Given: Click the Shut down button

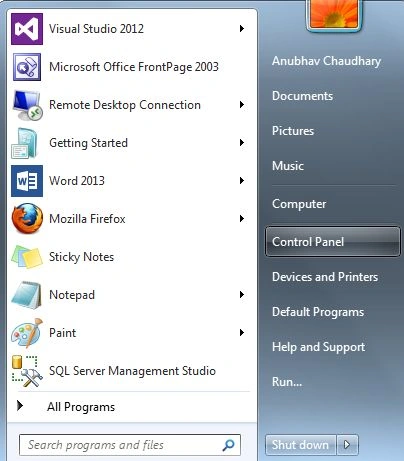Looking at the screenshot, I should [300, 445].
